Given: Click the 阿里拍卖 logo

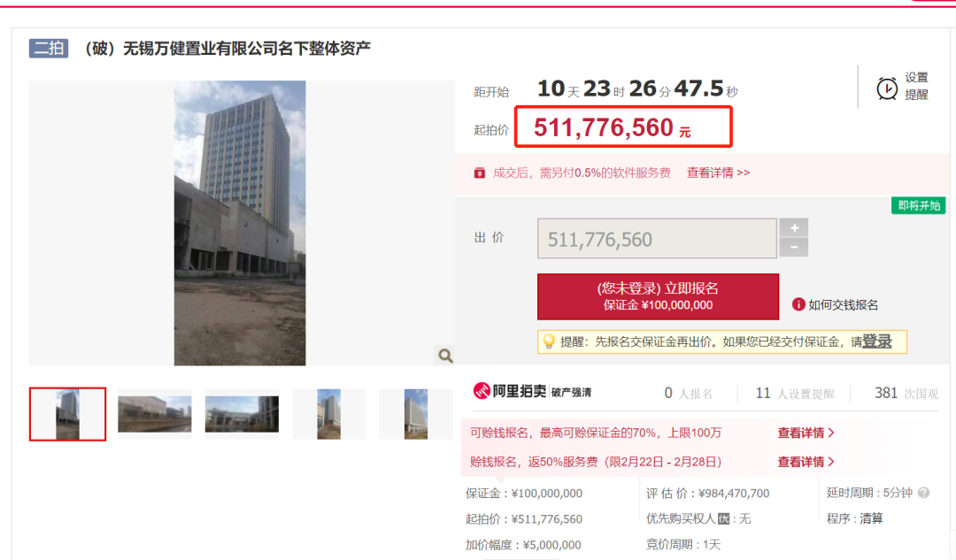Looking at the screenshot, I should coord(510,391).
